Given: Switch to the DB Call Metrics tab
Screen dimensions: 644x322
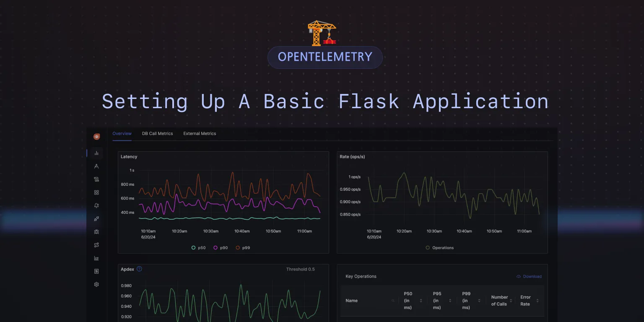Looking at the screenshot, I should point(157,134).
